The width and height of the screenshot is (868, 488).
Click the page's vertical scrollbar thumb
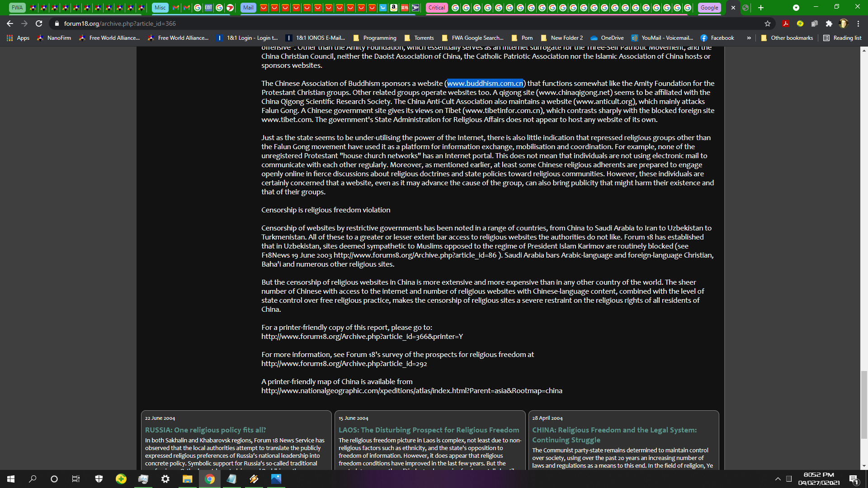click(864, 404)
